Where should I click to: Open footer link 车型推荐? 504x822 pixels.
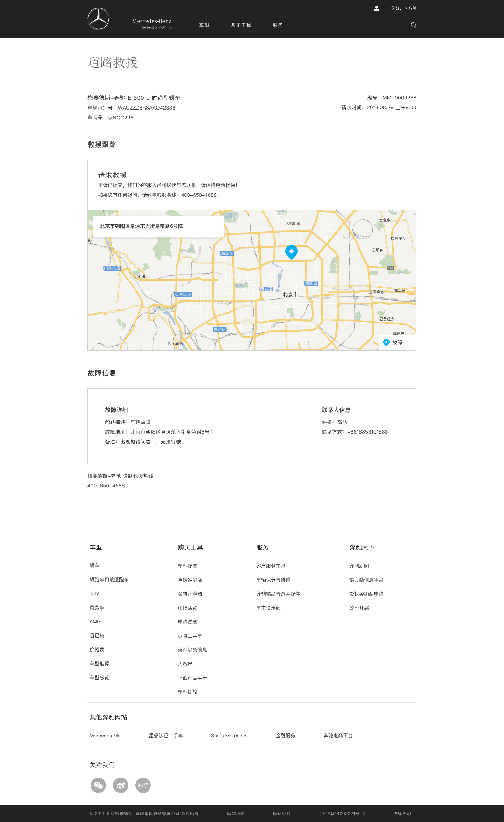99,663
